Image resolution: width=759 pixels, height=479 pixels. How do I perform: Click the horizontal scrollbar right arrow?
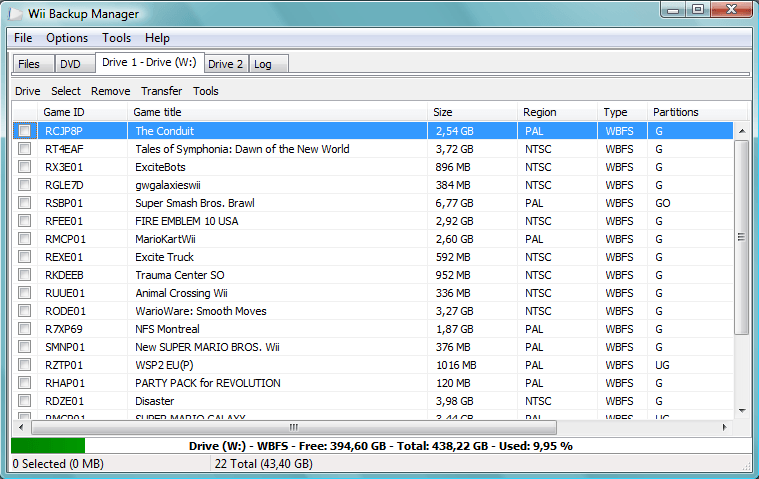tap(725, 427)
